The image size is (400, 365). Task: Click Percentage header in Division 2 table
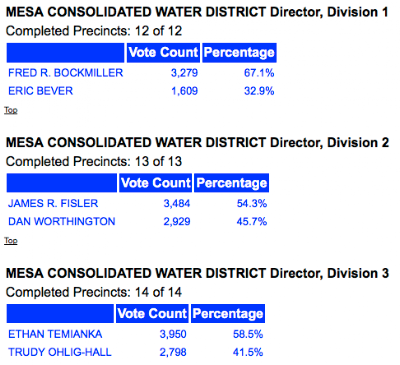(232, 183)
